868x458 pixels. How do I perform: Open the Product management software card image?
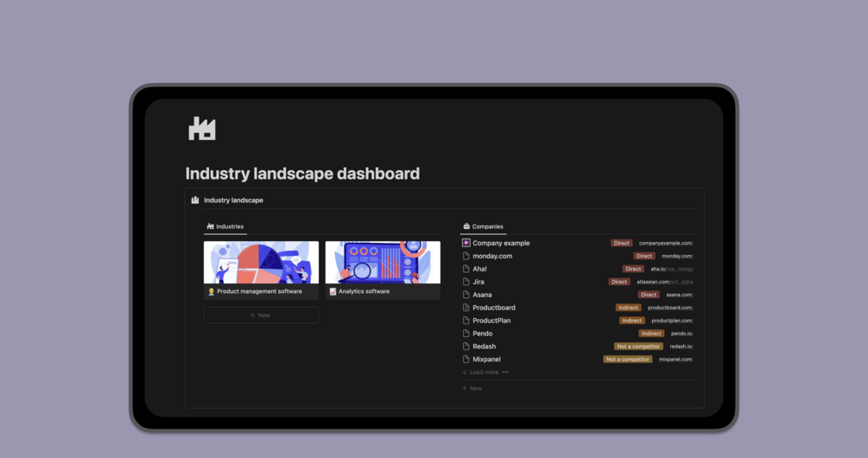click(262, 263)
